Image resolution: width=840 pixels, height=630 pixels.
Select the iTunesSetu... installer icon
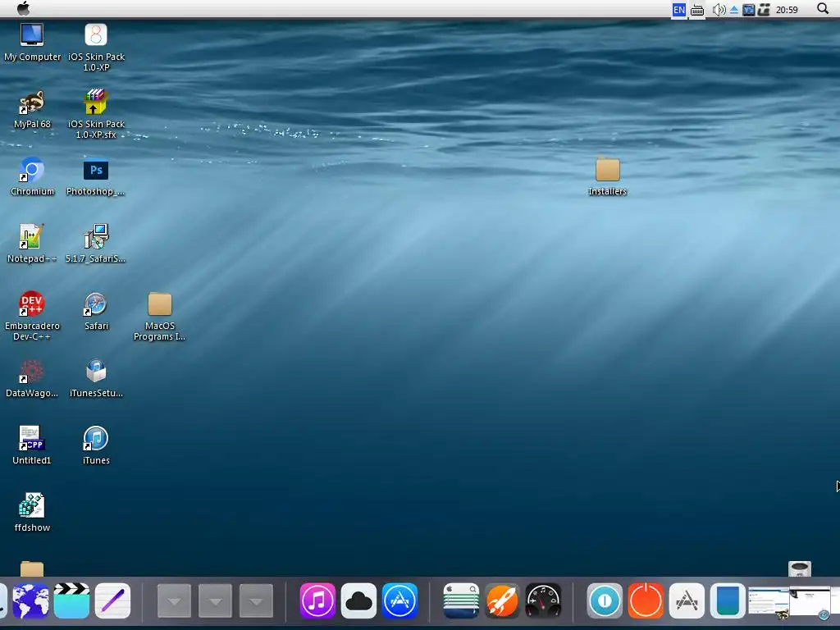(x=96, y=379)
